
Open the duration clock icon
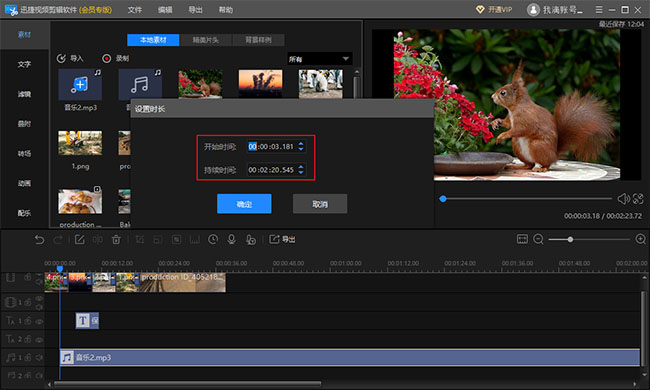click(x=213, y=240)
